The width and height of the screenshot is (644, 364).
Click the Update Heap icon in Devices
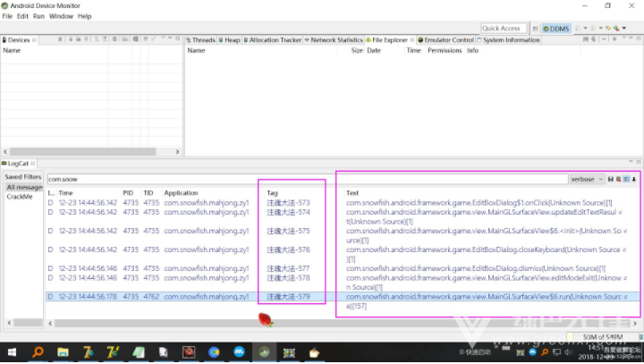(71, 39)
